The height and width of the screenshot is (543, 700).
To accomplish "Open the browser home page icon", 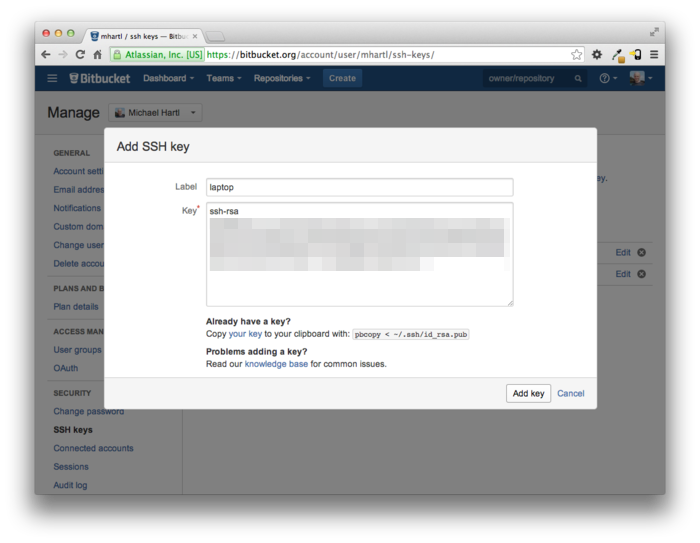I will point(97,54).
